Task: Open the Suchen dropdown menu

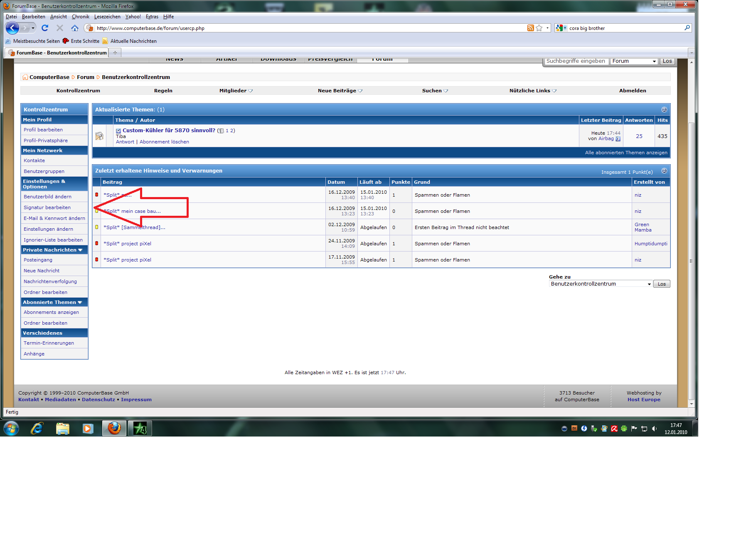Action: pyautogui.click(x=446, y=91)
